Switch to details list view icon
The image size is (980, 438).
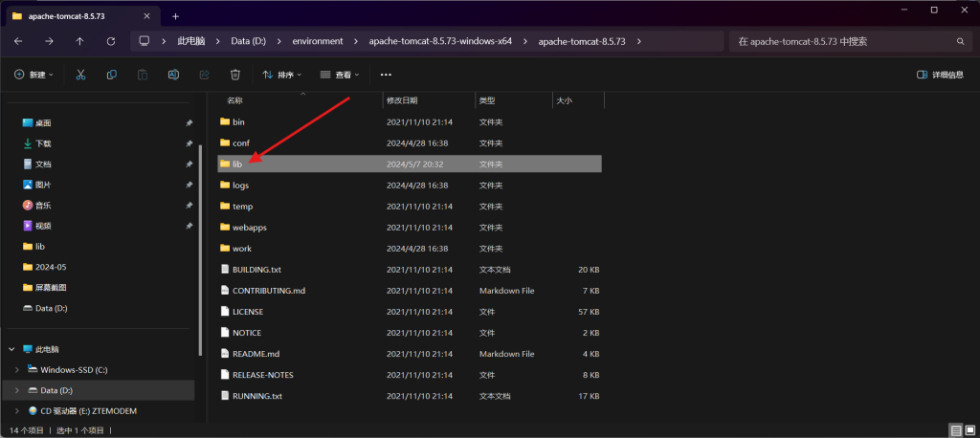coord(956,430)
